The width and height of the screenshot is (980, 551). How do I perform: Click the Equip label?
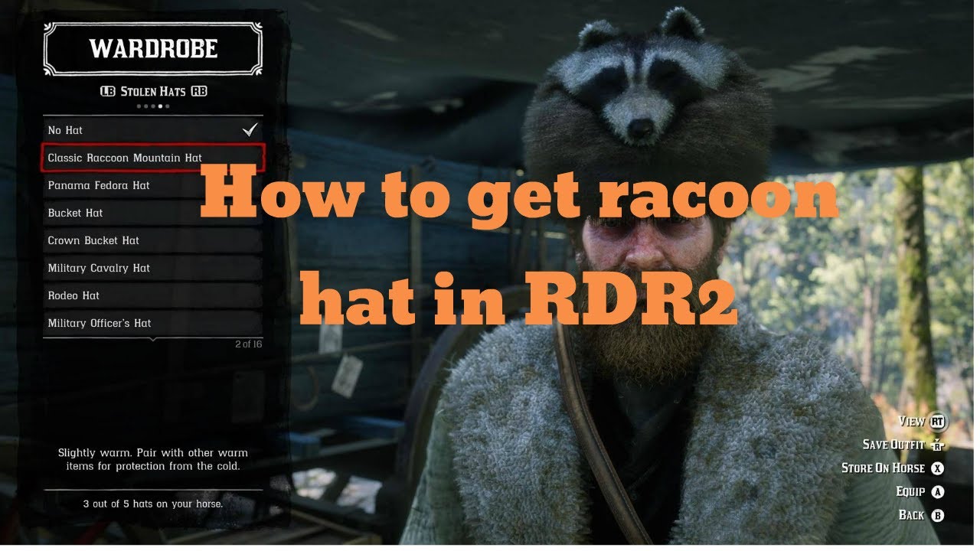(x=910, y=492)
